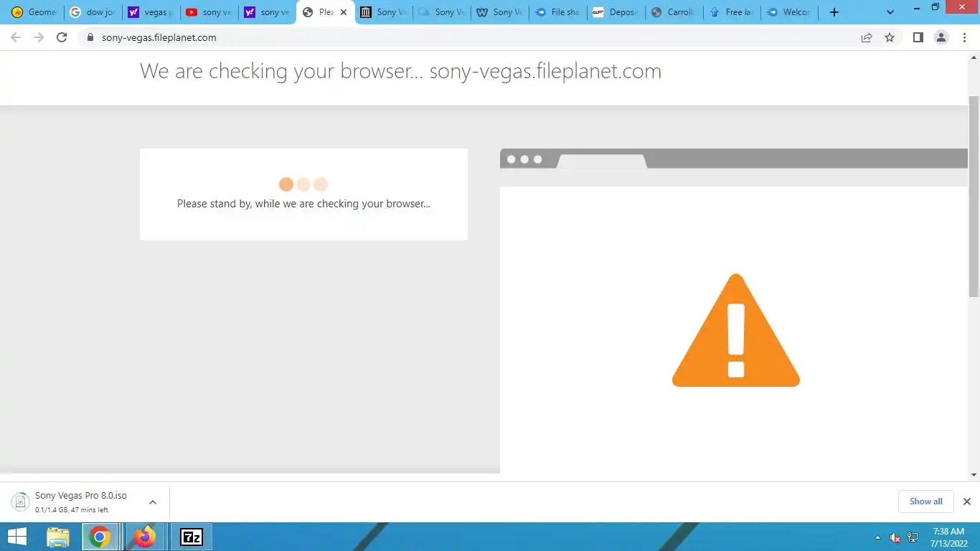980x551 pixels.
Task: Click the muted volume tray icon
Action: (x=895, y=537)
